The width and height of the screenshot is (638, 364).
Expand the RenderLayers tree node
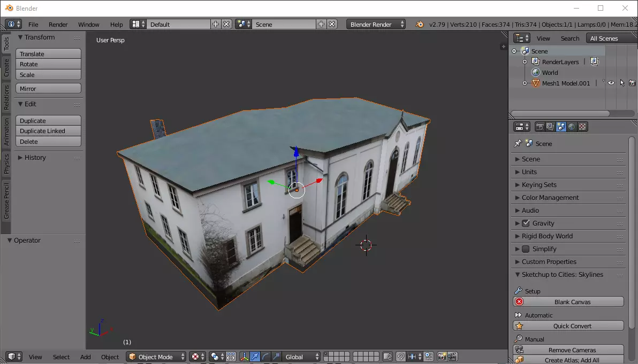525,62
